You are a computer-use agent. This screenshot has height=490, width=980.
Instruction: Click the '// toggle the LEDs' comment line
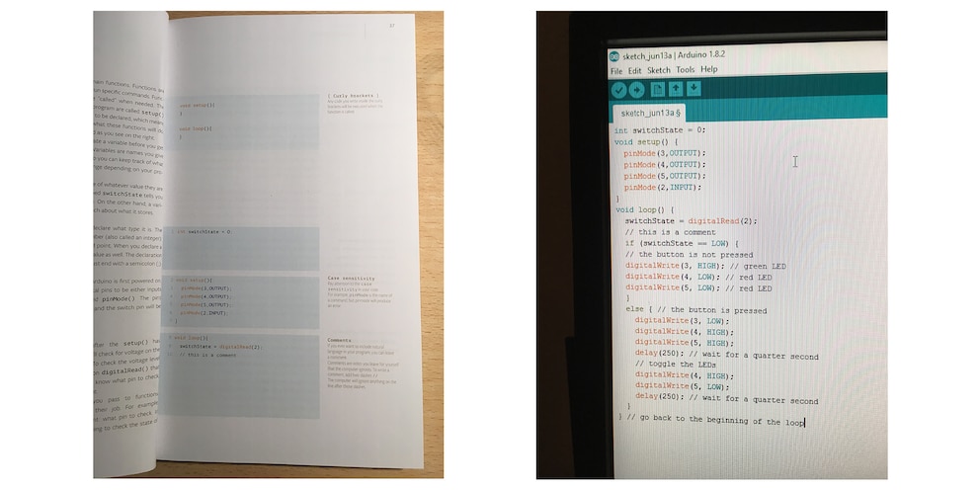tap(676, 365)
